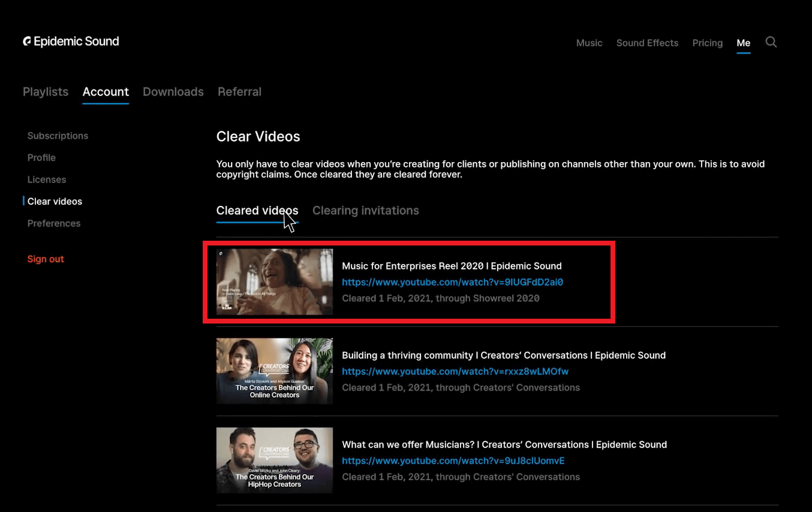Click the Epidemic Sound logo
The height and width of the screenshot is (512, 812).
pos(71,41)
